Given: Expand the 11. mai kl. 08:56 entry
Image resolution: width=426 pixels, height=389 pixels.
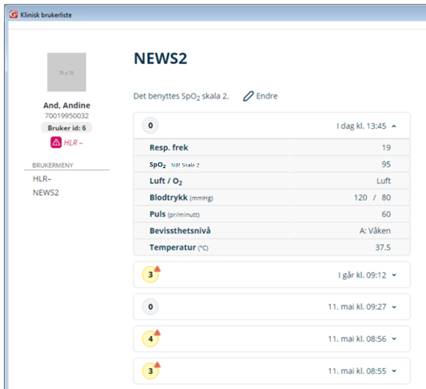Looking at the screenshot, I should click(394, 339).
